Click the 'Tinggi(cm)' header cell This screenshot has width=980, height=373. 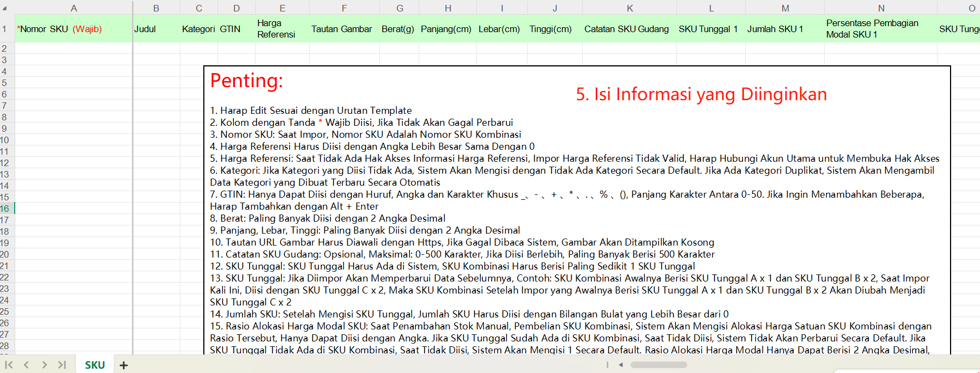click(x=555, y=29)
